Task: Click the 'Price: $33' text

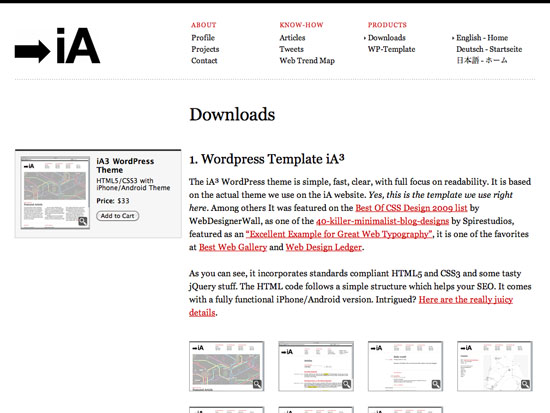Action: pos(113,201)
